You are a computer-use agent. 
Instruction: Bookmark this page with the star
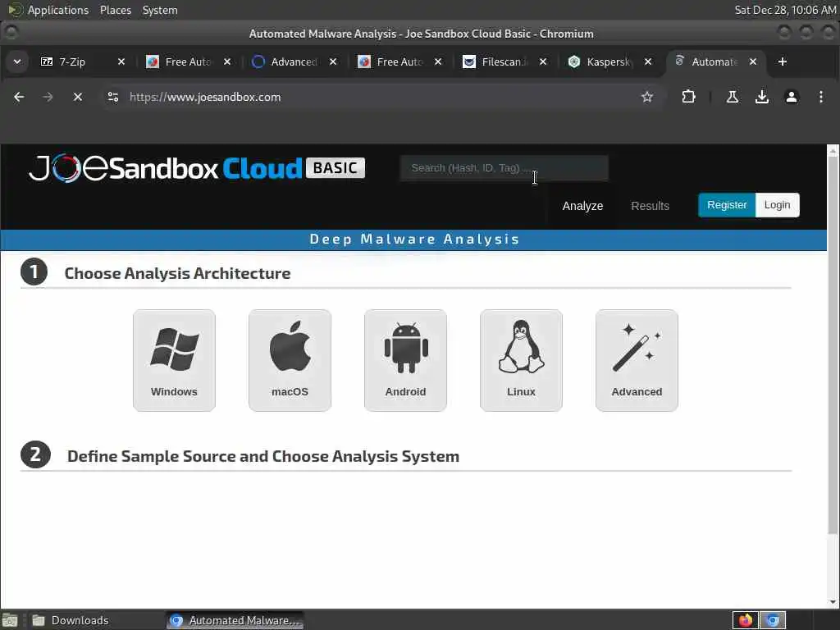pos(647,97)
